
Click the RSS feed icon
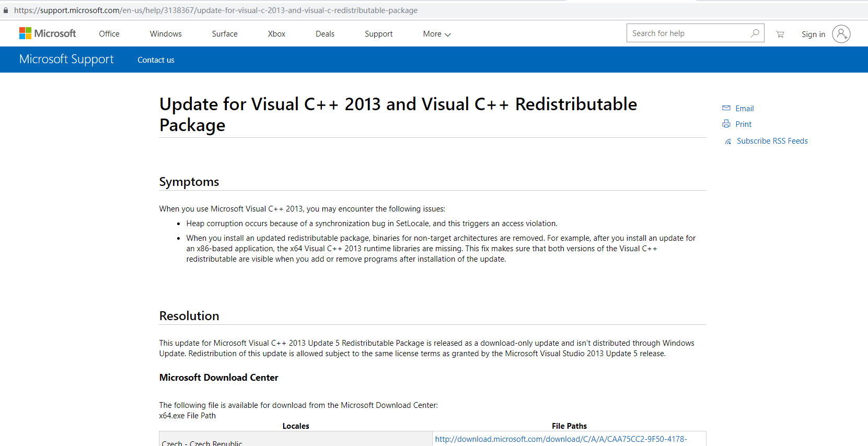tap(728, 142)
